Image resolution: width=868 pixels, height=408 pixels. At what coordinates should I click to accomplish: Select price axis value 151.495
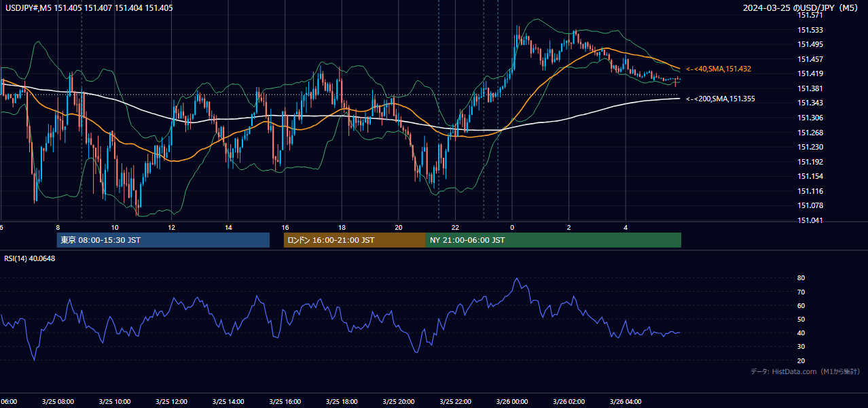pyautogui.click(x=810, y=44)
